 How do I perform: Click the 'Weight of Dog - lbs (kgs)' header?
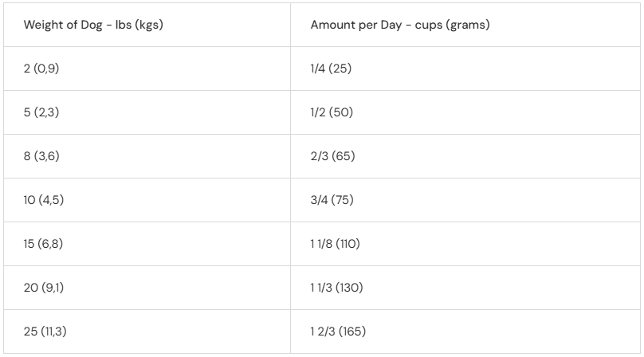(x=147, y=25)
